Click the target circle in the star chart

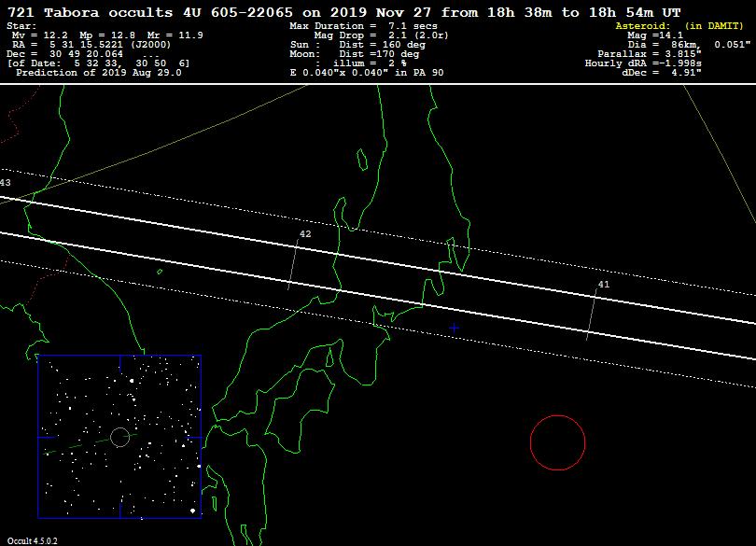click(120, 437)
